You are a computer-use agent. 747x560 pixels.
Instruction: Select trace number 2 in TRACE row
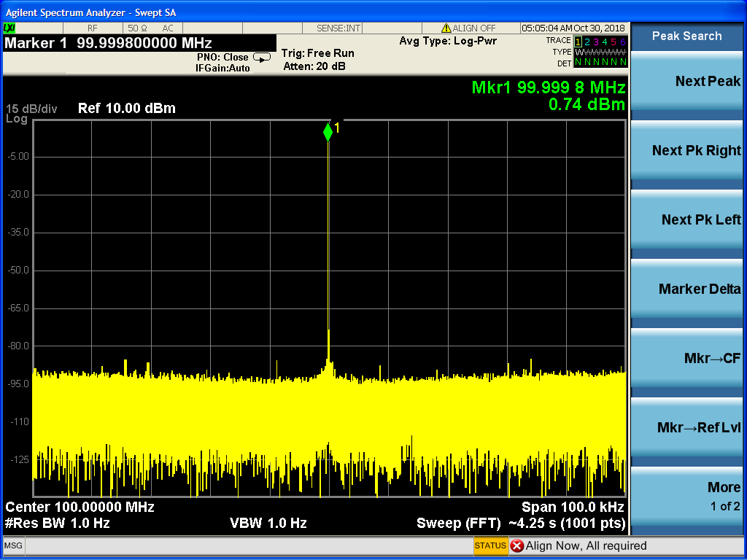[x=587, y=42]
